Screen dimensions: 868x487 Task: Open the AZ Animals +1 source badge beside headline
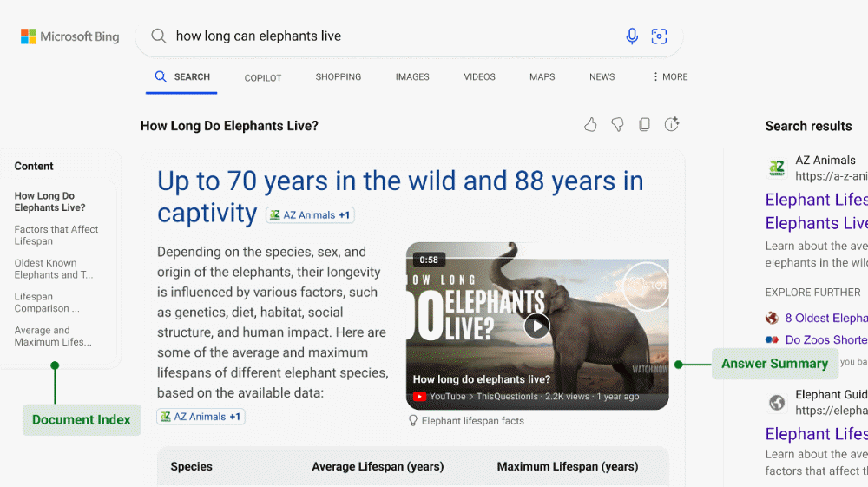pos(310,215)
